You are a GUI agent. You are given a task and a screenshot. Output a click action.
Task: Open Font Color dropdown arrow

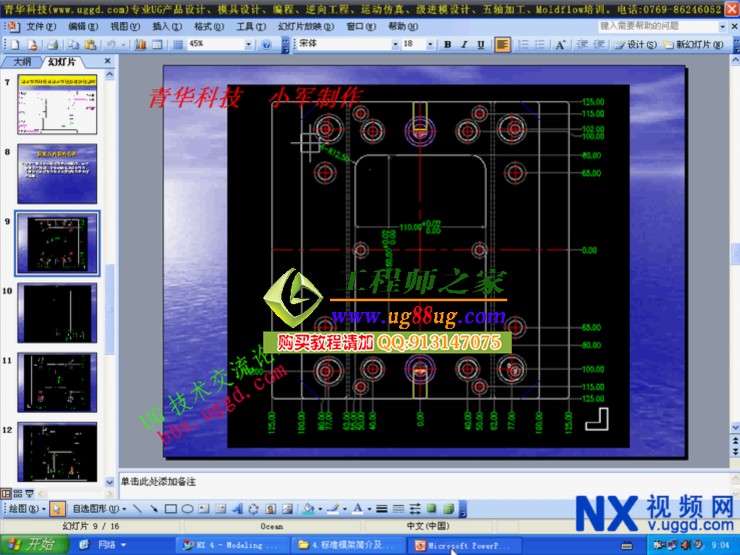click(x=370, y=509)
